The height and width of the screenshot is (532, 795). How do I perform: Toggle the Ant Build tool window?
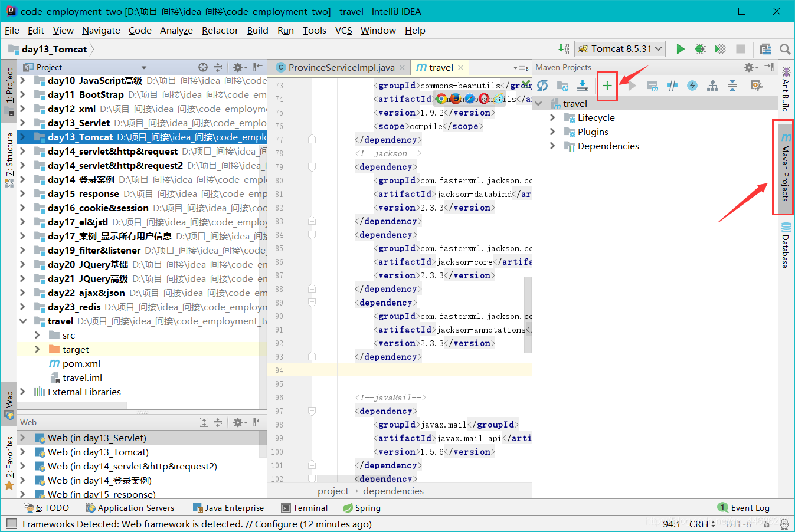click(786, 89)
